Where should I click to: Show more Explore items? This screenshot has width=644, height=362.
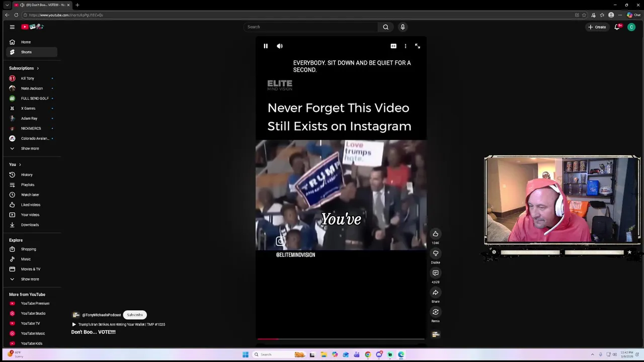(32, 280)
